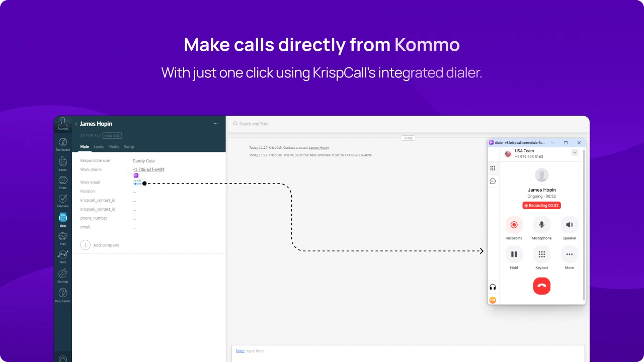Open the three-dot contact options menu
This screenshot has width=644, height=362.
click(x=216, y=124)
